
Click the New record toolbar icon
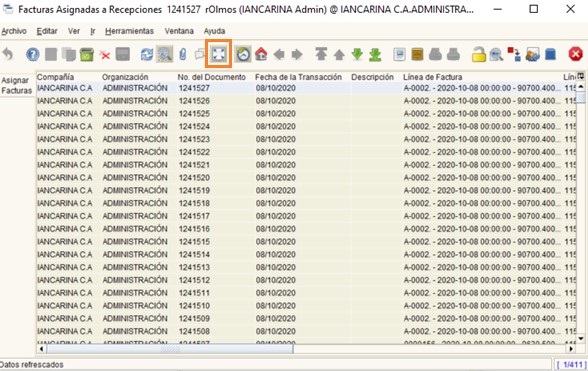51,55
